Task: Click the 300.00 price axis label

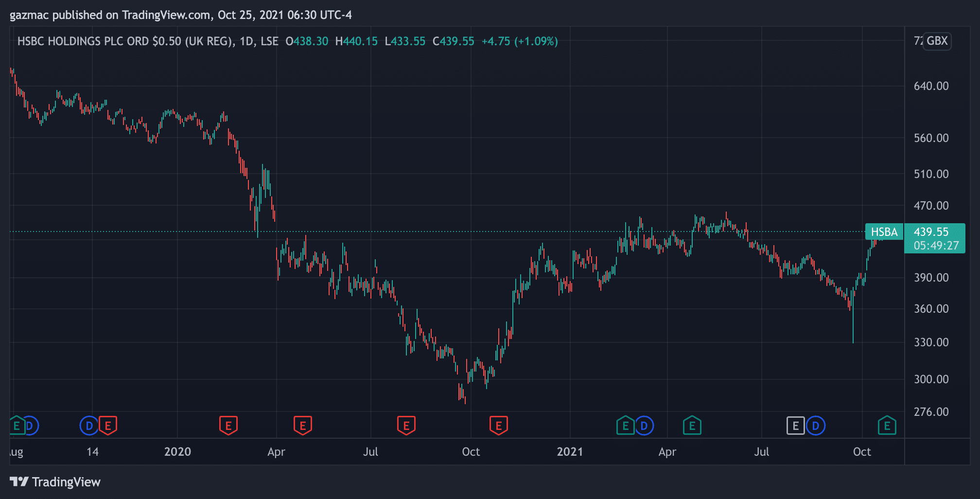Action: click(x=931, y=379)
